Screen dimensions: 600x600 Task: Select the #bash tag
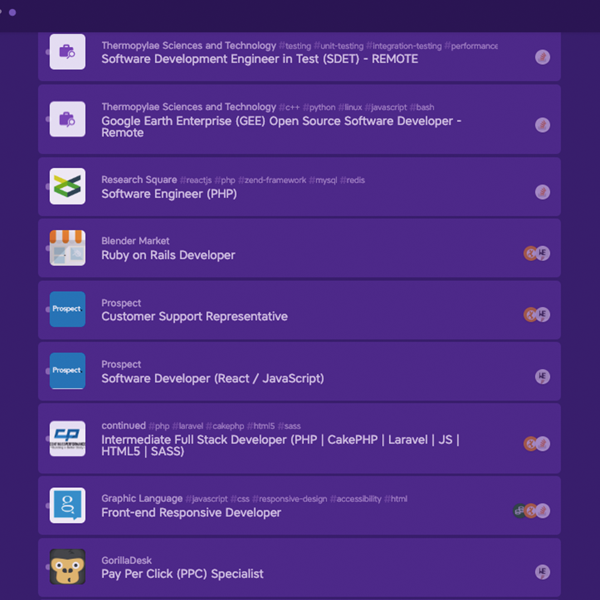click(x=422, y=107)
